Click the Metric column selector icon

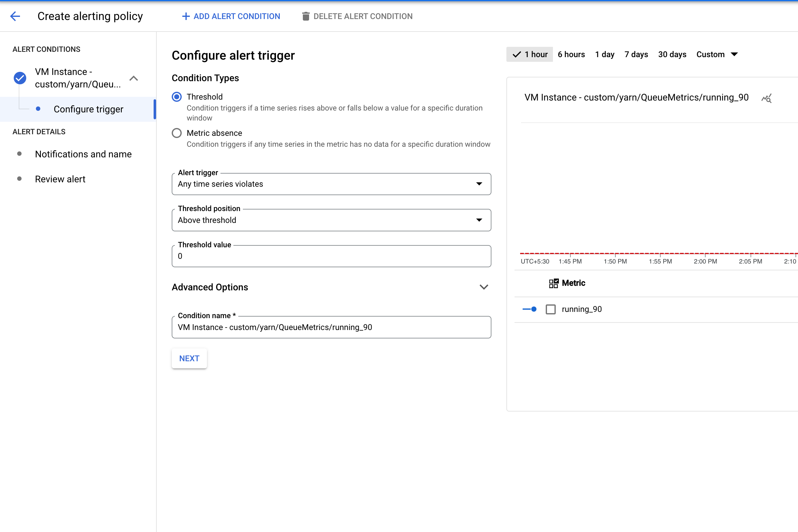553,283
